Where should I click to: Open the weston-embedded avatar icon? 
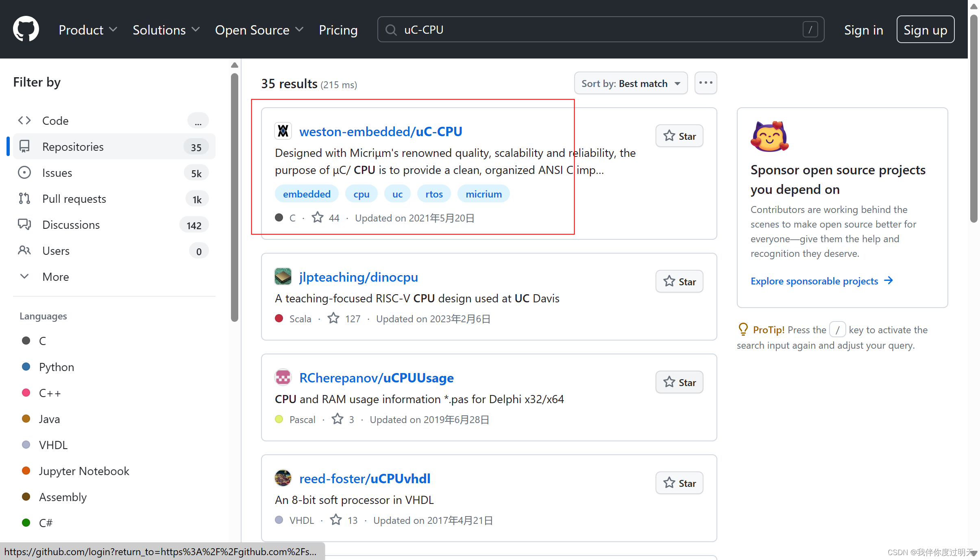[283, 131]
